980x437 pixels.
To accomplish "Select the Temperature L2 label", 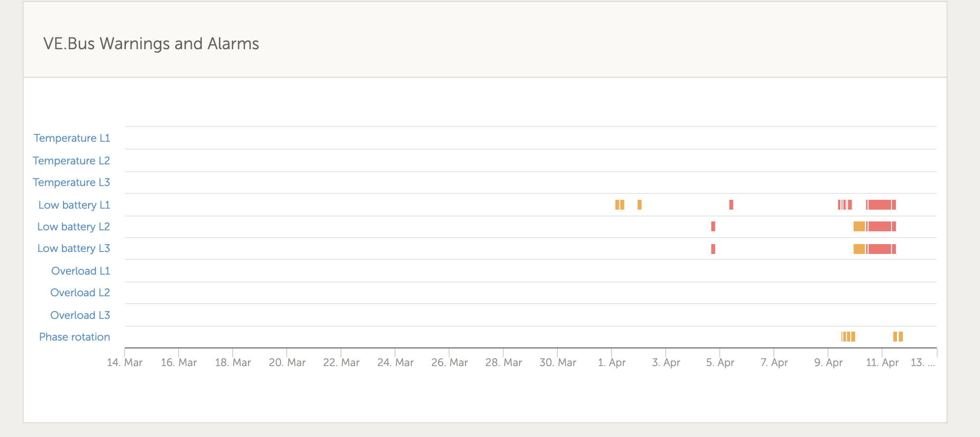I will pyautogui.click(x=71, y=161).
